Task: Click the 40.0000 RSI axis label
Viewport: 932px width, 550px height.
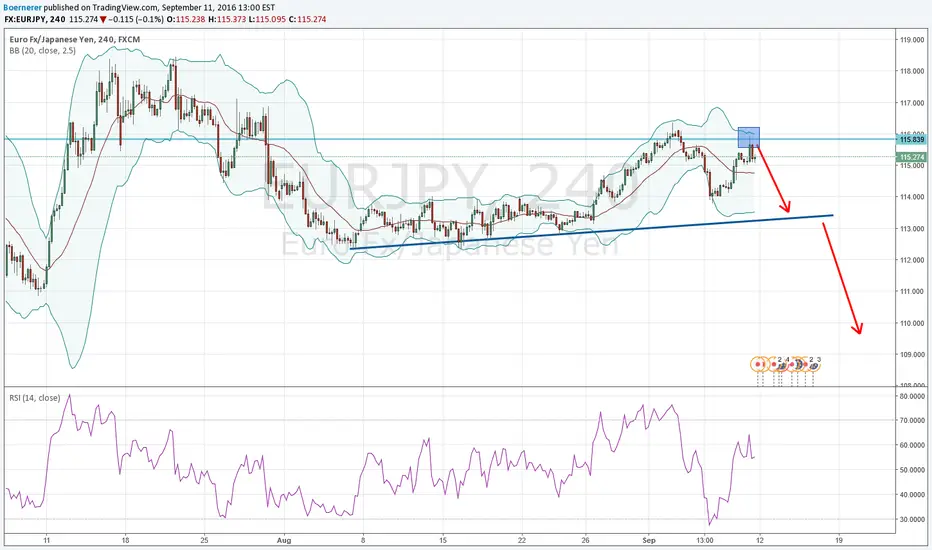Action: tap(912, 495)
